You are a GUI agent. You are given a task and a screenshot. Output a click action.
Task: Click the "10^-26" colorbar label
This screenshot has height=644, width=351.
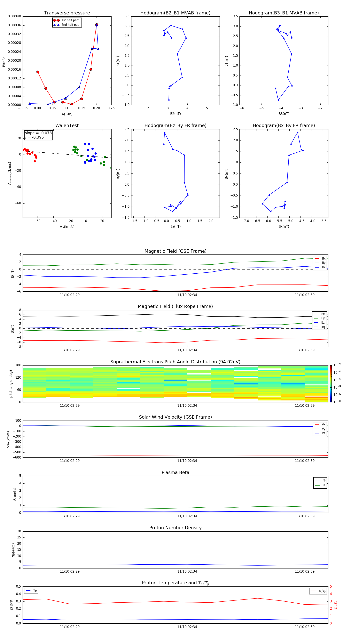coord(337,365)
